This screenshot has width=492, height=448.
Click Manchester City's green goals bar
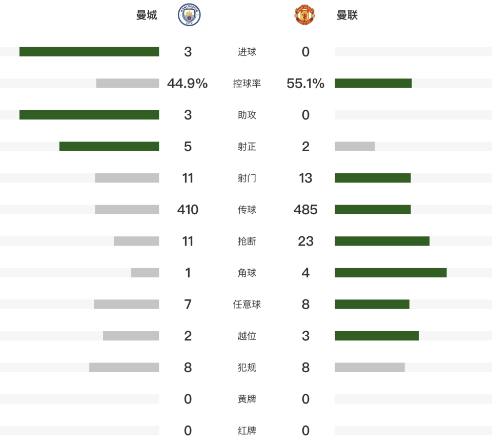[x=89, y=52]
